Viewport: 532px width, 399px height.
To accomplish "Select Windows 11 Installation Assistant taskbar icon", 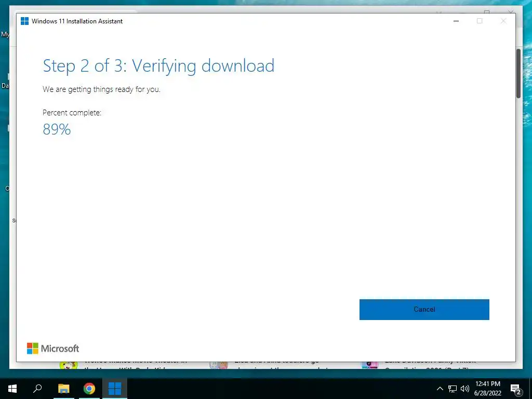I will coord(115,389).
